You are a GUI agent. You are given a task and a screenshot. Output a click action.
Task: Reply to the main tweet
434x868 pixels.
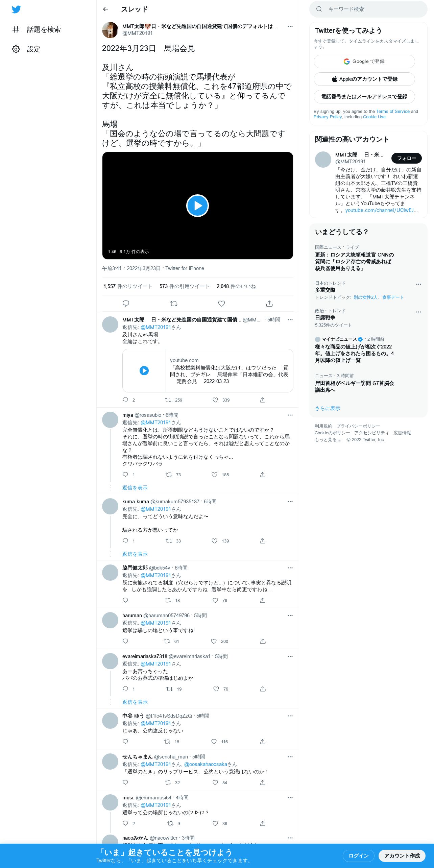click(x=126, y=304)
